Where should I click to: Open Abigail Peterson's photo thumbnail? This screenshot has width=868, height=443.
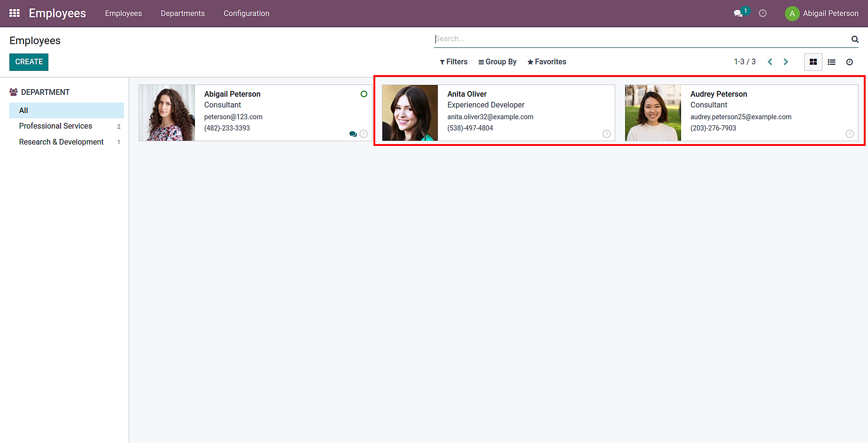[x=167, y=113]
